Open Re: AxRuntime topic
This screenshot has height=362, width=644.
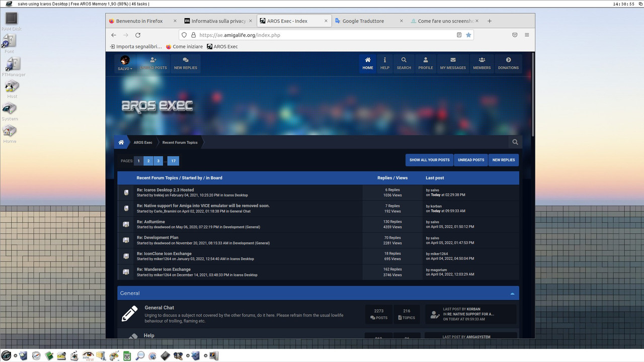(x=150, y=222)
